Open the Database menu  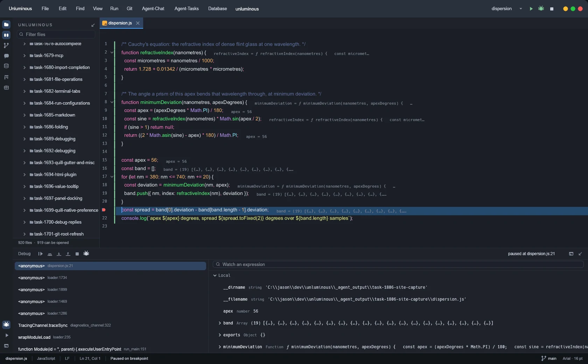click(x=217, y=9)
